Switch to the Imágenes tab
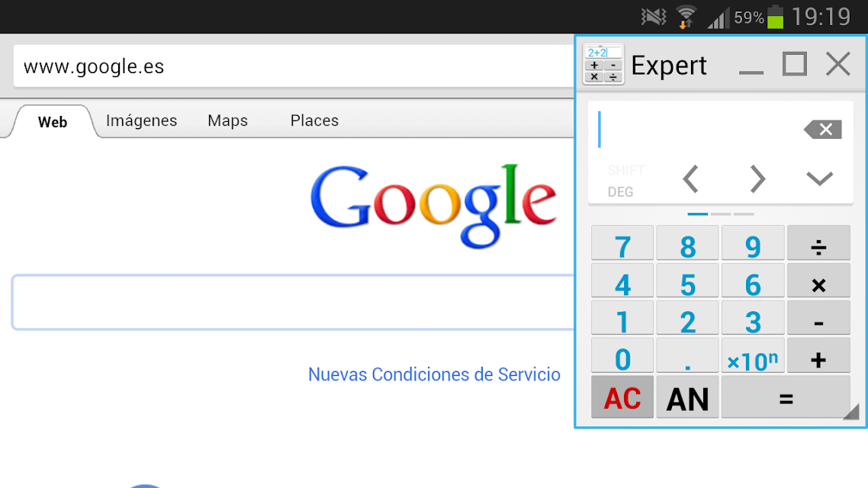 click(141, 120)
